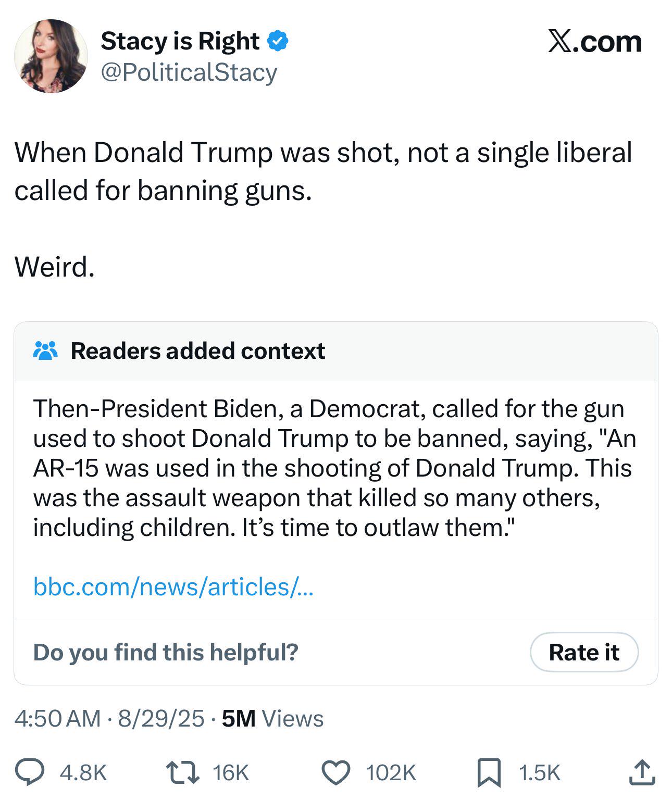
Task: Share the post via the upload arrow icon
Action: click(641, 772)
